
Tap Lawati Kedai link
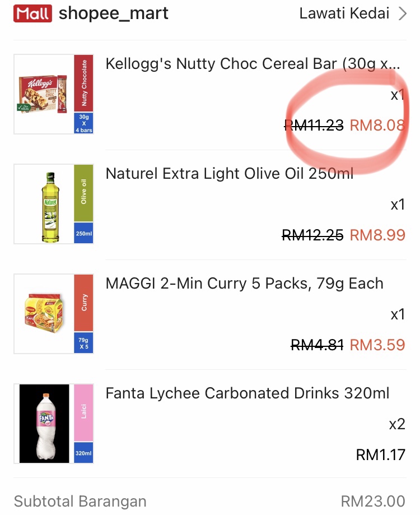tap(344, 13)
